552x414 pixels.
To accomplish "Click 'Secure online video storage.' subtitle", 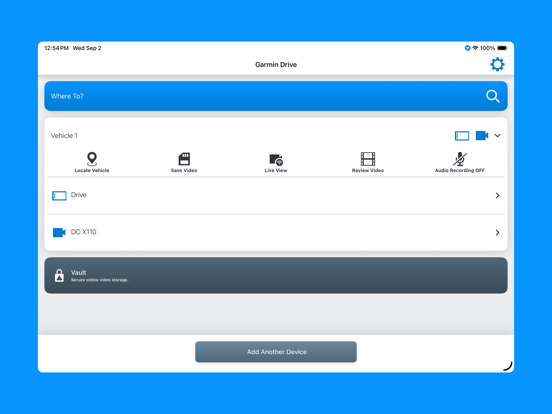I will pyautogui.click(x=100, y=280).
